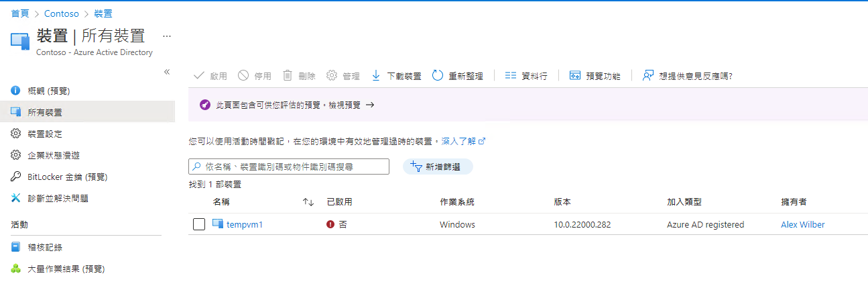Click the 新增篩選 add filter button

click(x=438, y=167)
